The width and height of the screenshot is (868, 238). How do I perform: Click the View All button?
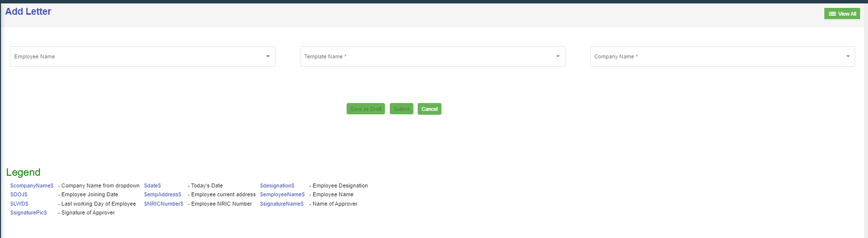pyautogui.click(x=842, y=14)
